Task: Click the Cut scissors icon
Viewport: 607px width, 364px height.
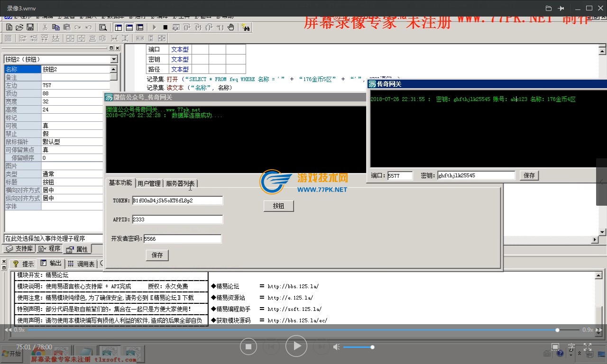Action: point(45,27)
